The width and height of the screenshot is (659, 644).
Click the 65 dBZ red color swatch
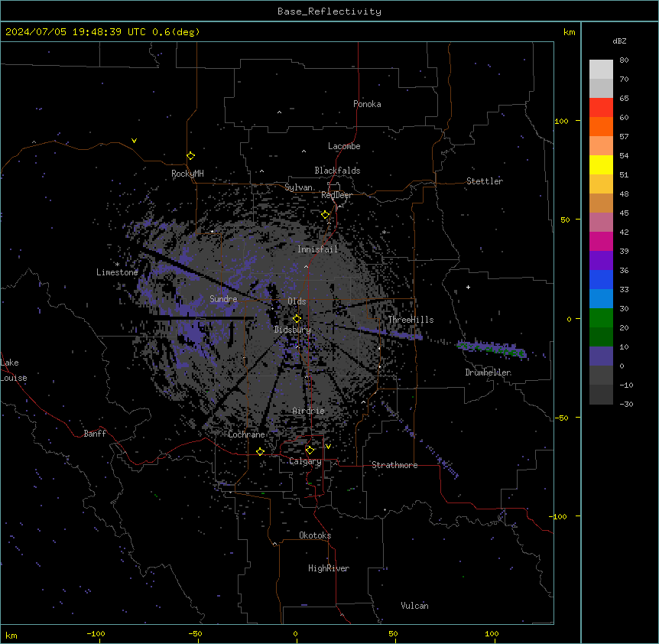click(x=601, y=107)
